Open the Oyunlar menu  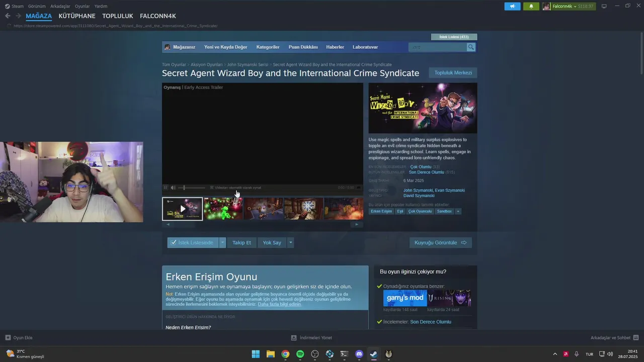coord(82,6)
